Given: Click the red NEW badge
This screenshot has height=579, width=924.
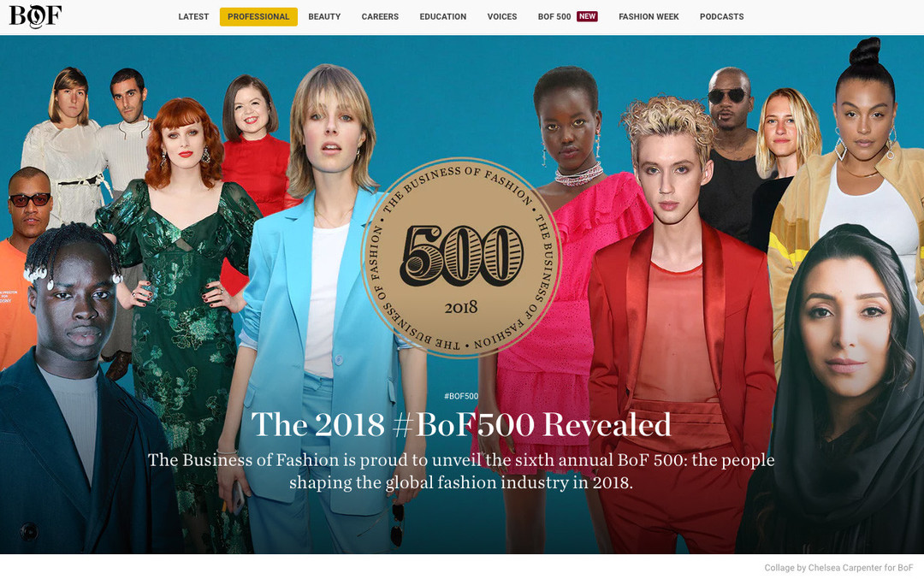Looking at the screenshot, I should click(587, 16).
